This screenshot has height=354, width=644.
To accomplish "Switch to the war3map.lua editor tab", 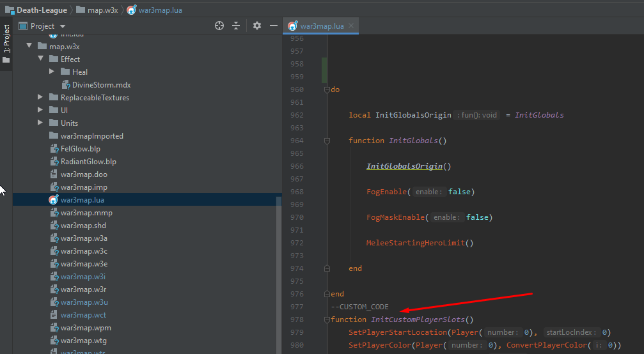I will point(322,26).
